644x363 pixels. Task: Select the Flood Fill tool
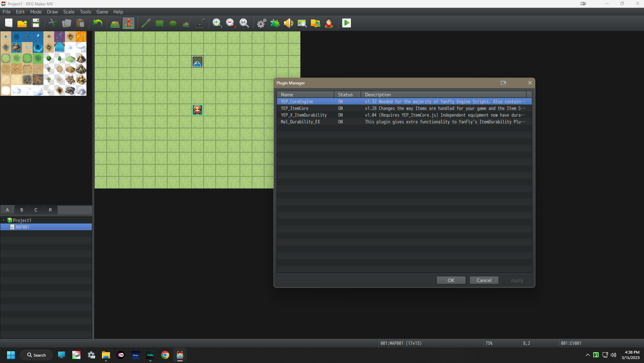coord(186,23)
